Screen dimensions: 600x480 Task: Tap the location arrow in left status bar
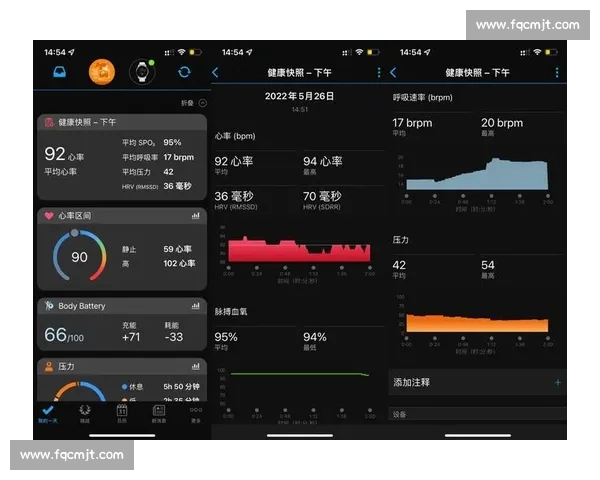[71, 52]
